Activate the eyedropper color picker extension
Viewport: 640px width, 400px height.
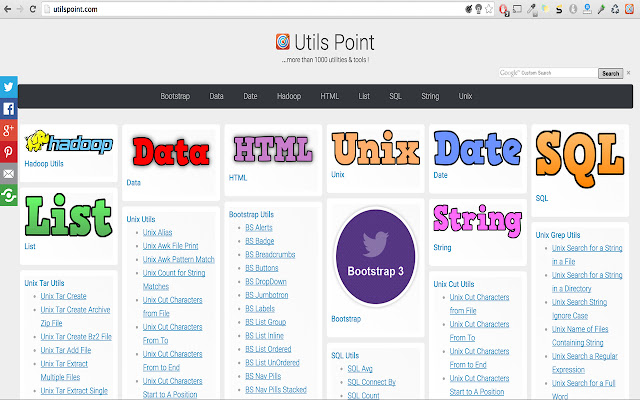(531, 9)
